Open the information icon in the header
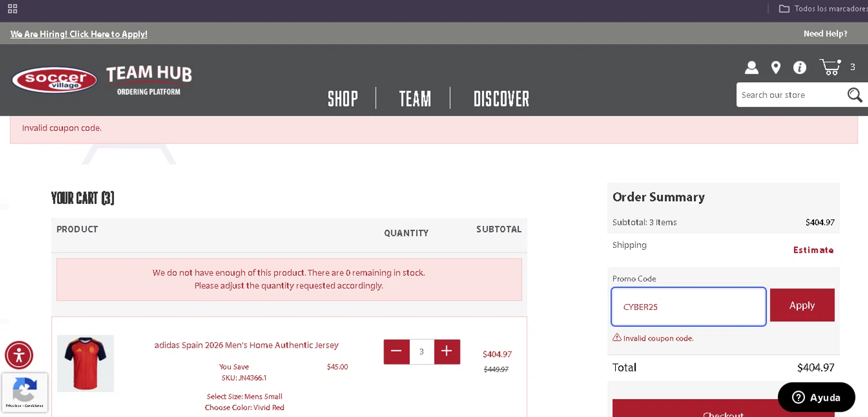868x417 pixels. [x=800, y=68]
